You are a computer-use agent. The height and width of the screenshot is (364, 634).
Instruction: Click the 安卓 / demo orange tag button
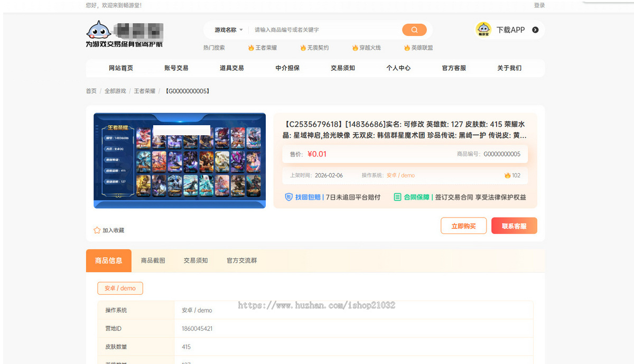[x=120, y=288]
